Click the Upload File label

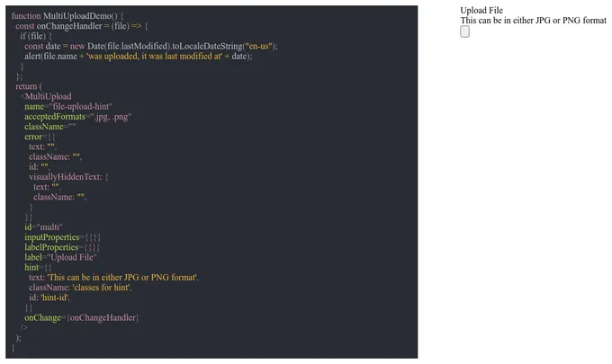481,11
